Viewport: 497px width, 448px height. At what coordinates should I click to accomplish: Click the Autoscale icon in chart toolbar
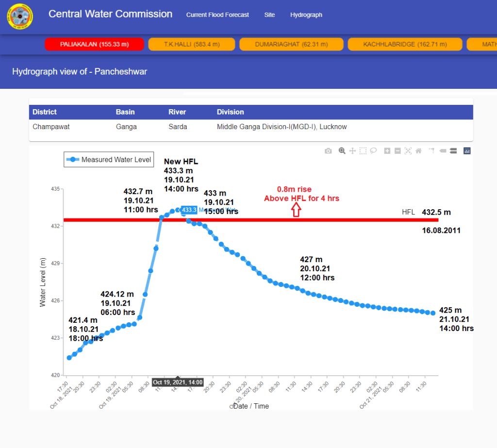(408, 151)
